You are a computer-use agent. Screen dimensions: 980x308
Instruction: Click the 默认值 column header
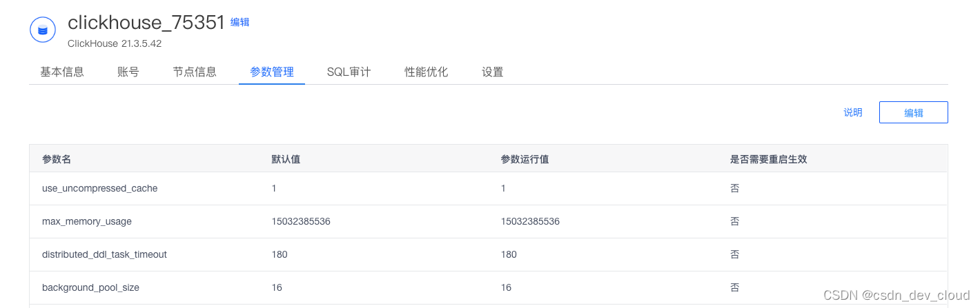pyautogui.click(x=286, y=158)
